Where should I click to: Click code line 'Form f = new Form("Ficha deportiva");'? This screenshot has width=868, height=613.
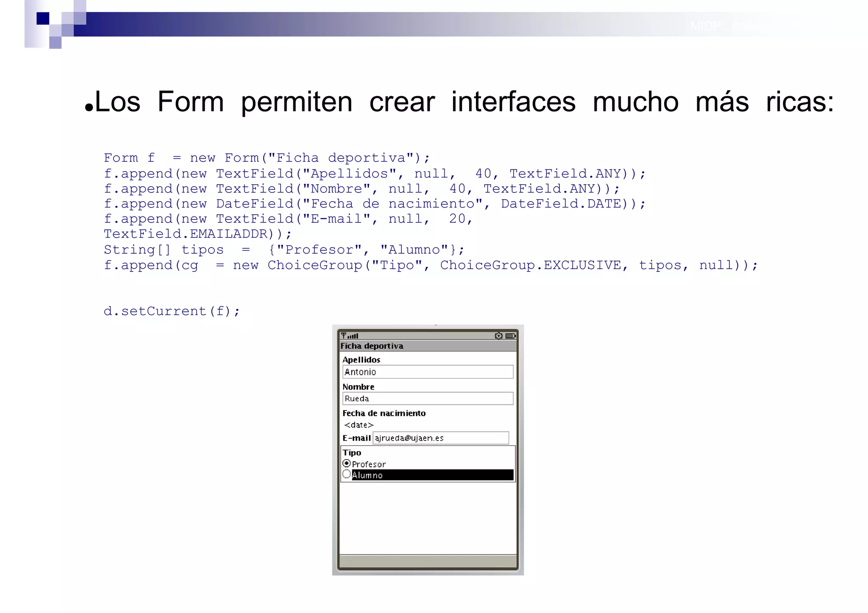[x=267, y=158]
